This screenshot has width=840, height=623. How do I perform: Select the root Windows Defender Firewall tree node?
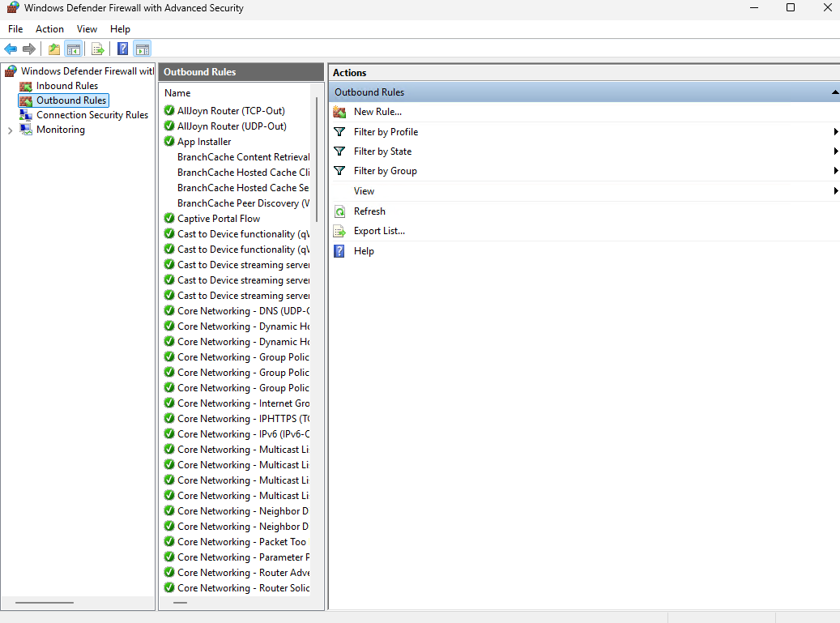[87, 70]
